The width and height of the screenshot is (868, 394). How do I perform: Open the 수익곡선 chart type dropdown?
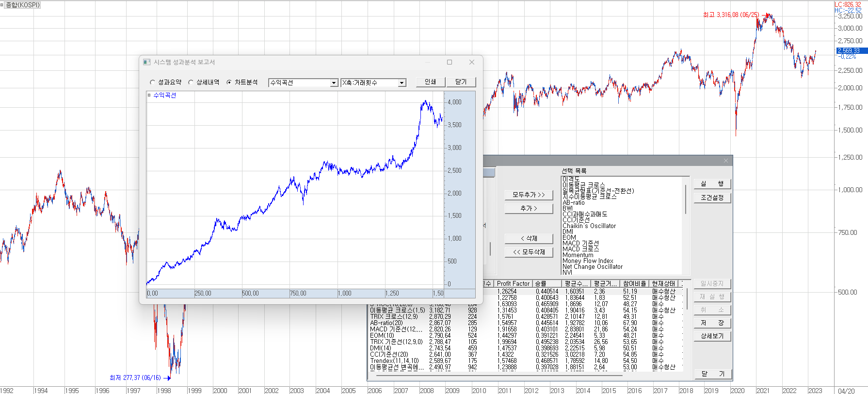334,83
